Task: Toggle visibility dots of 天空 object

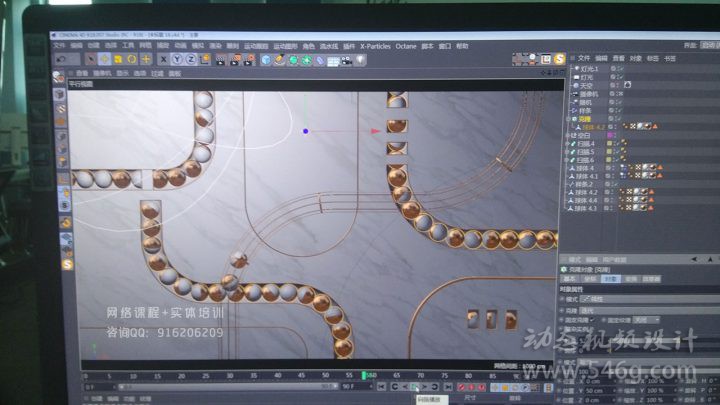Action: pyautogui.click(x=614, y=85)
